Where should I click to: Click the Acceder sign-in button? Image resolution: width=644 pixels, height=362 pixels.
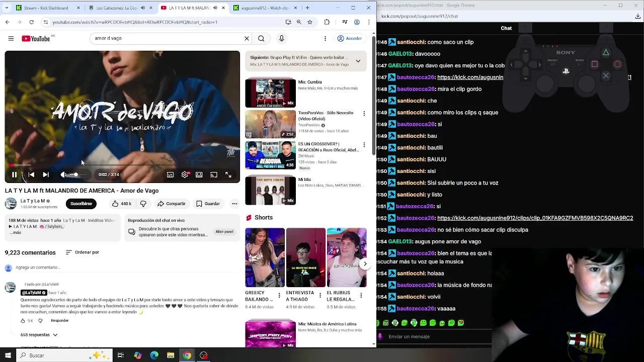point(350,38)
